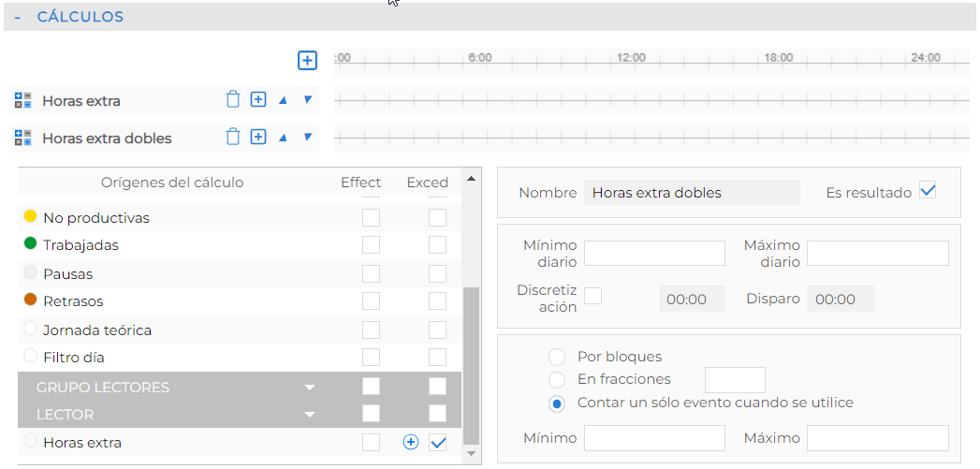This screenshot has height=469, width=980.
Task: Select En fracciones option
Action: pos(556,379)
